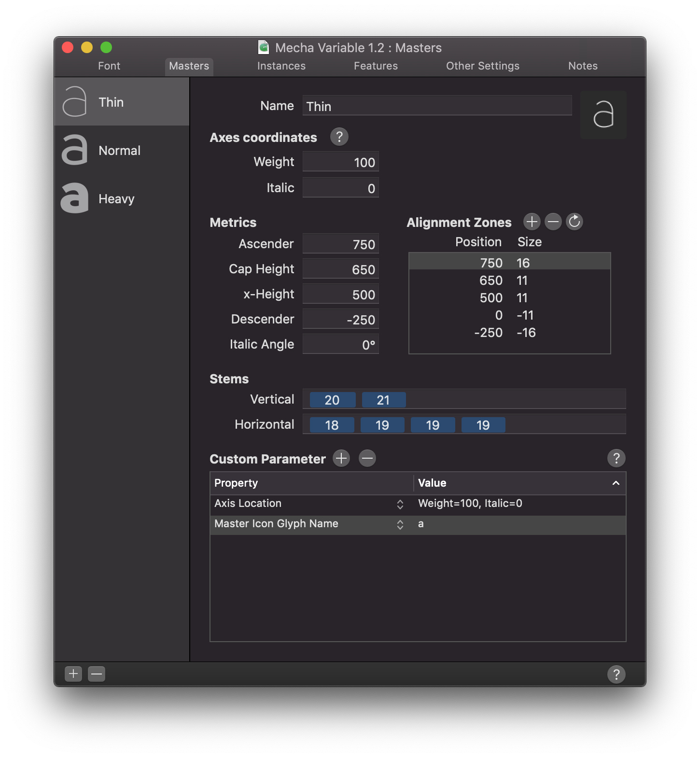Add a new master at bottom left
The image size is (700, 758).
coord(73,674)
